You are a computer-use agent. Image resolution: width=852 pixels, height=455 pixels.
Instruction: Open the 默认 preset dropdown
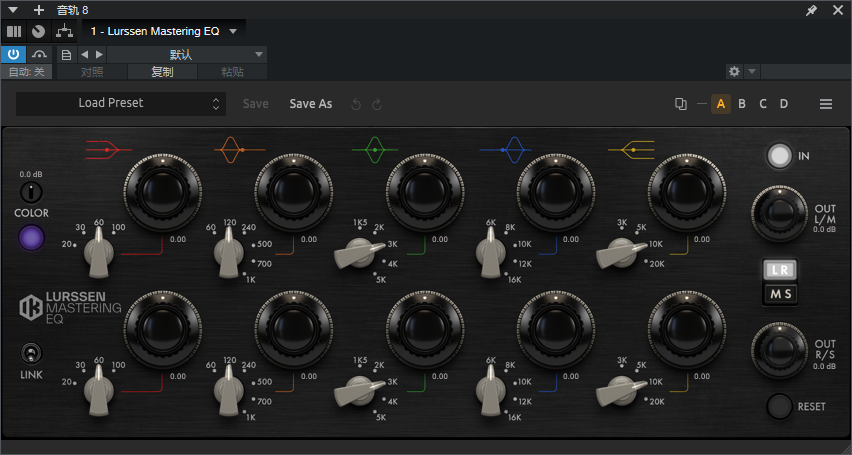point(186,54)
